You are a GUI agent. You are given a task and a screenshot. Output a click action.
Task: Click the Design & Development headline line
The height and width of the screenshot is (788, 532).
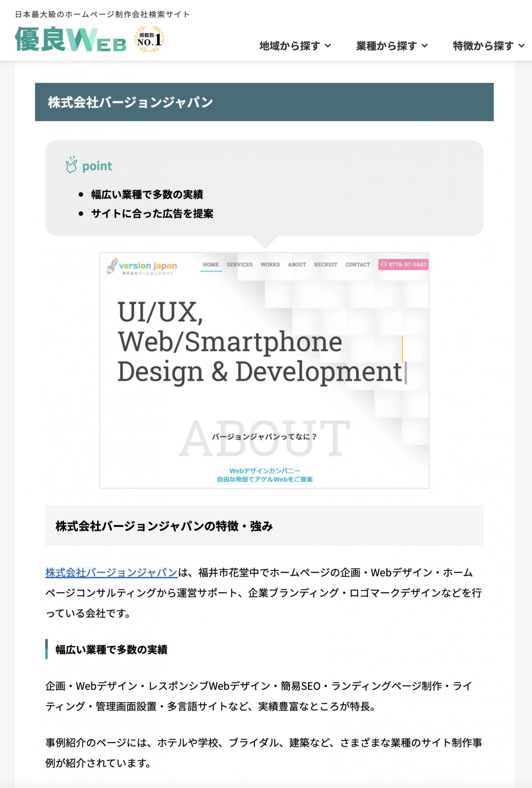(x=260, y=372)
